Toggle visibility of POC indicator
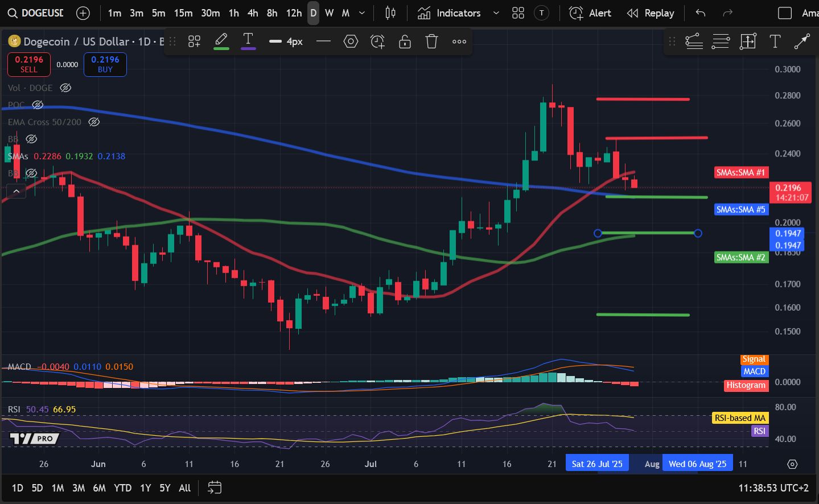Viewport: 819px width, 504px height. click(38, 105)
